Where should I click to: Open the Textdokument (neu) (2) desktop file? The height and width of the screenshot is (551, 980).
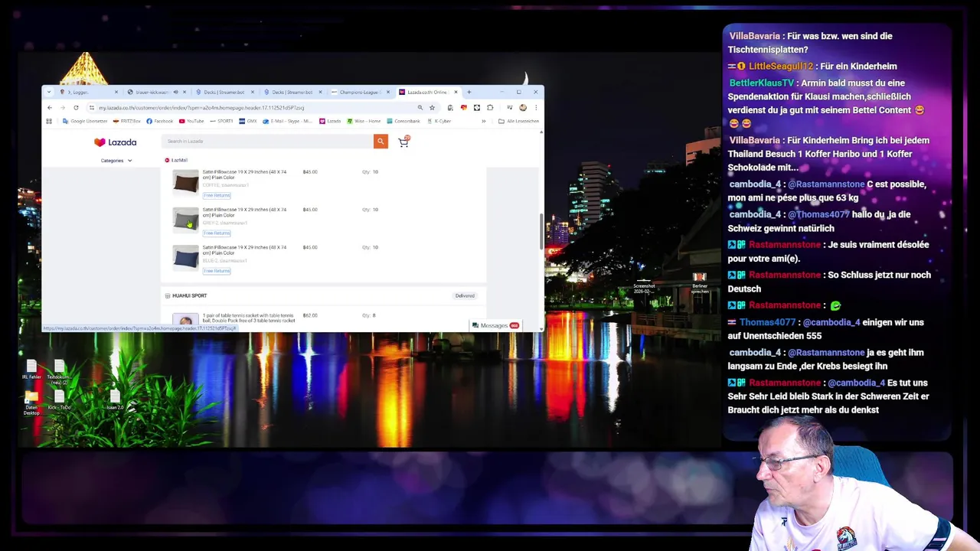click(59, 372)
